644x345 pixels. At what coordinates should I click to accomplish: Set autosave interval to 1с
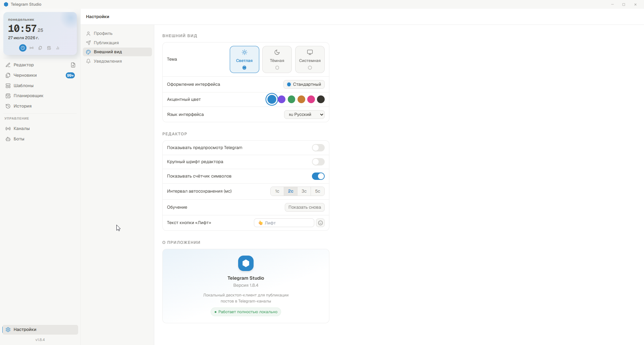tap(277, 191)
